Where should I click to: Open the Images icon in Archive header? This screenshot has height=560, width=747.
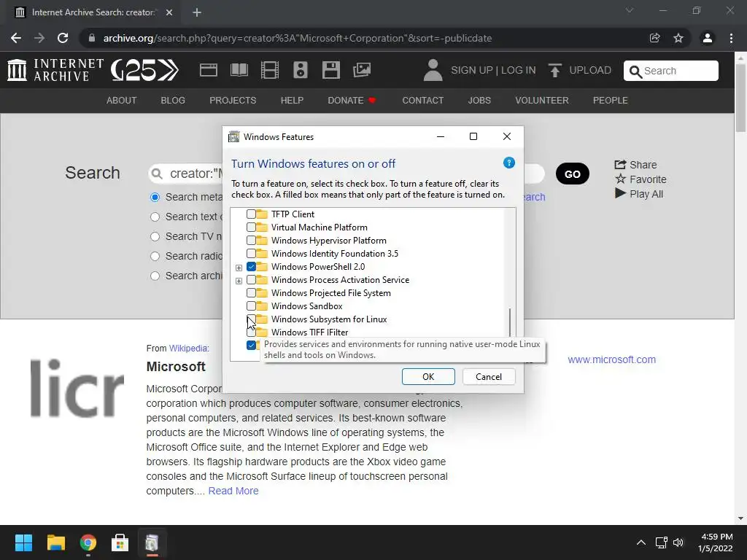click(x=362, y=70)
